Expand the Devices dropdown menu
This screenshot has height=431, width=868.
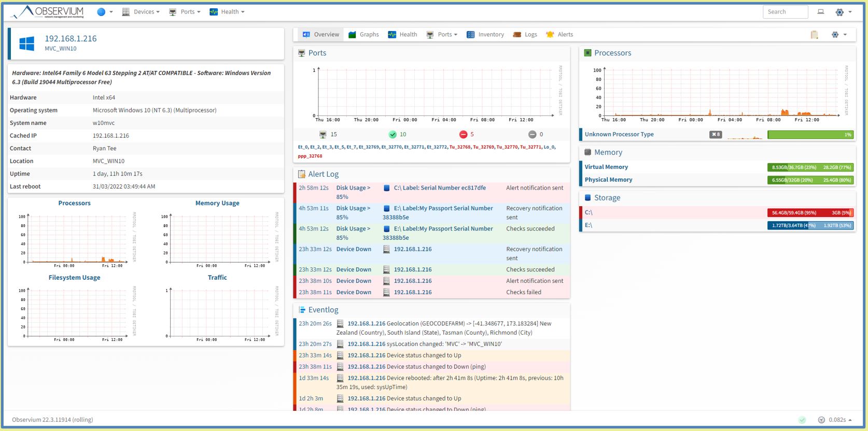coord(141,12)
